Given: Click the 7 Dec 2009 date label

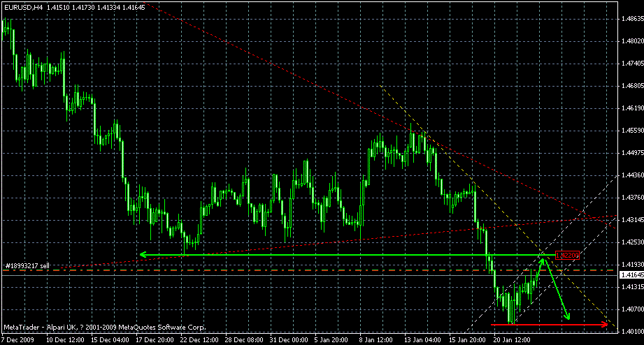Looking at the screenshot, I should tap(17, 340).
